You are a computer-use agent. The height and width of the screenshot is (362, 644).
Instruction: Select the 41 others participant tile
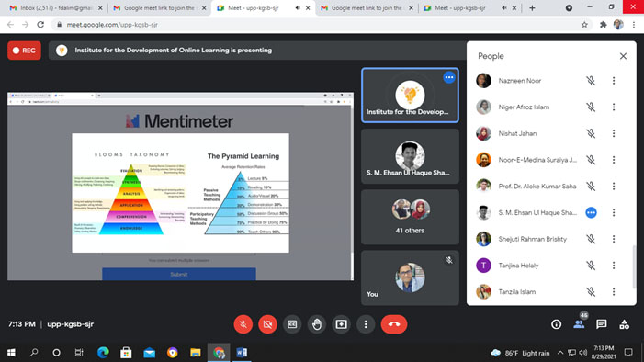(x=410, y=217)
